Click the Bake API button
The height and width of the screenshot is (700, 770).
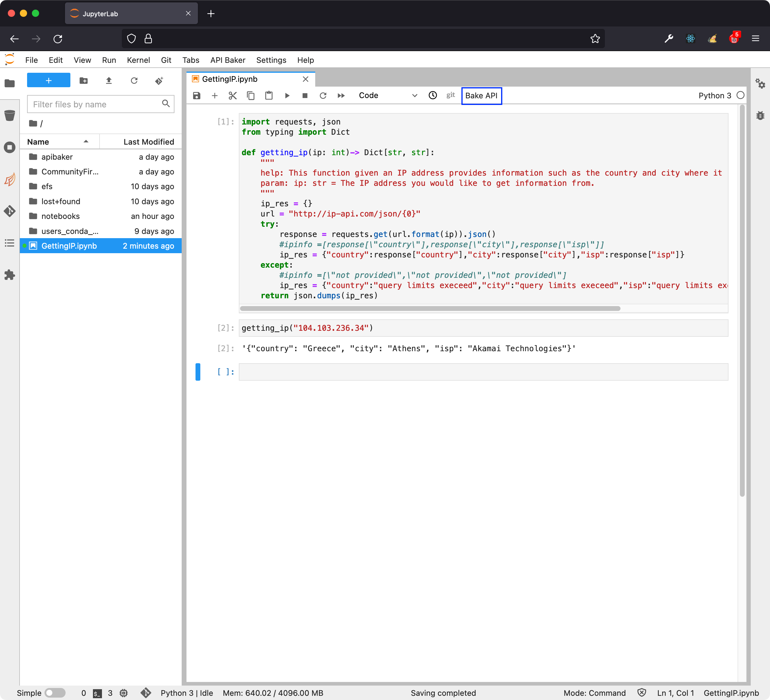click(481, 96)
